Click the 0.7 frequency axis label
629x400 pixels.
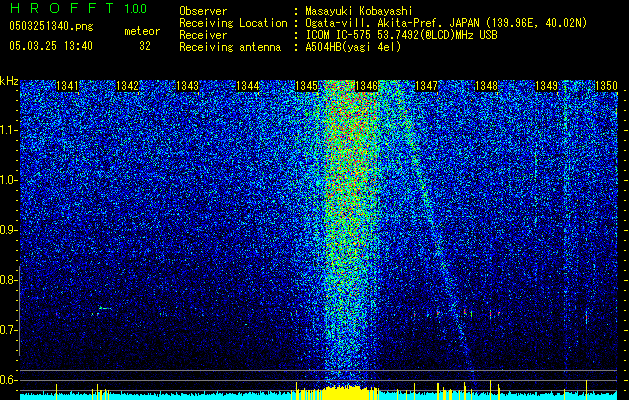point(8,330)
